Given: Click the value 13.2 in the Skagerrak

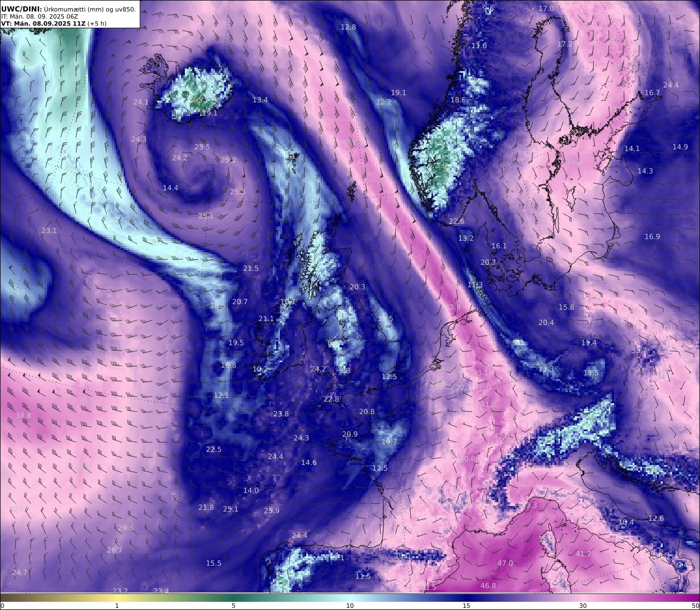Looking at the screenshot, I should (x=466, y=238).
